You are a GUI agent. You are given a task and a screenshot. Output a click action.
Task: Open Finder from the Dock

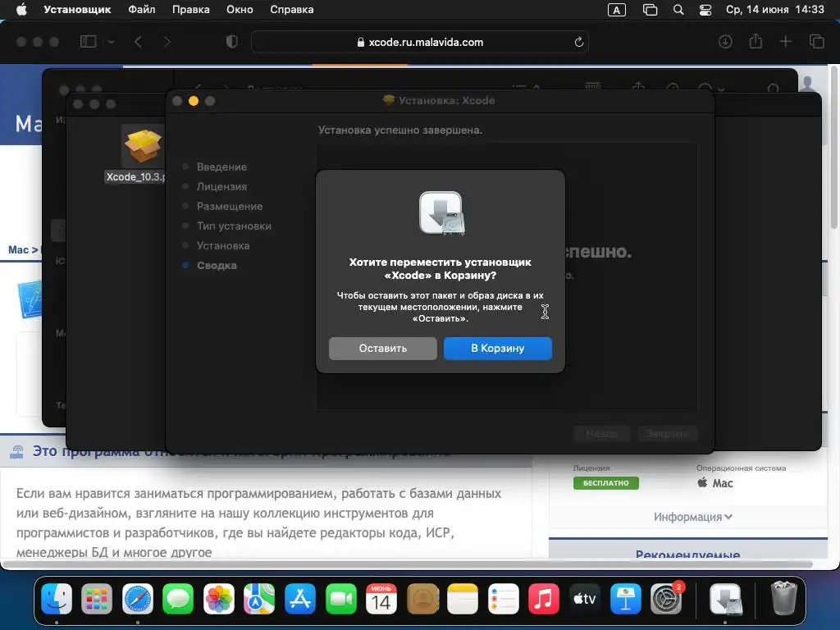(57, 599)
